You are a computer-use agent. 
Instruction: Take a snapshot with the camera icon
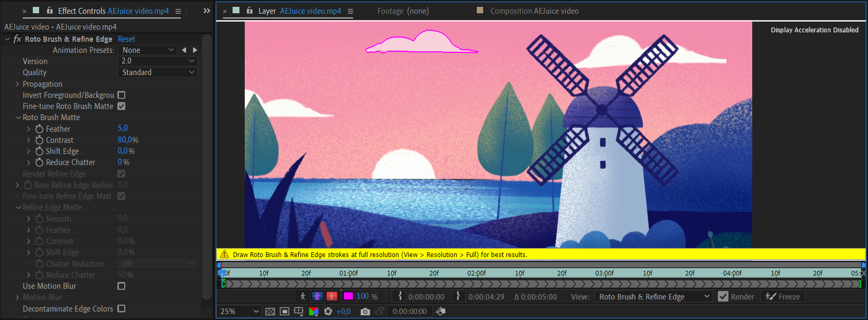[365, 312]
